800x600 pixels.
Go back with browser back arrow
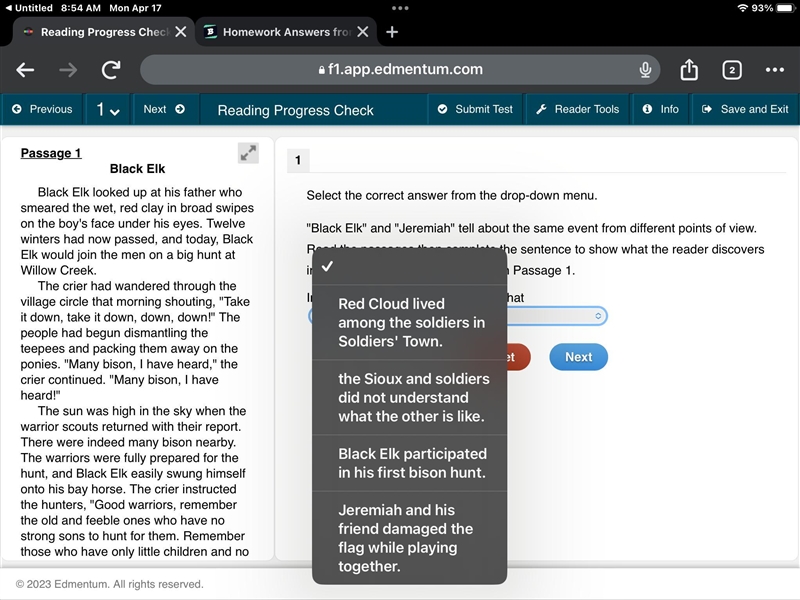[25, 70]
